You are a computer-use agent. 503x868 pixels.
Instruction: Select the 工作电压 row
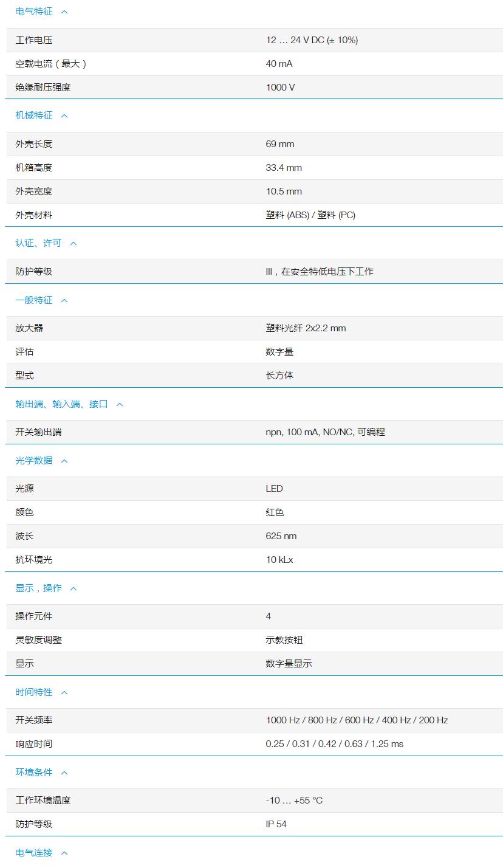coord(251,40)
